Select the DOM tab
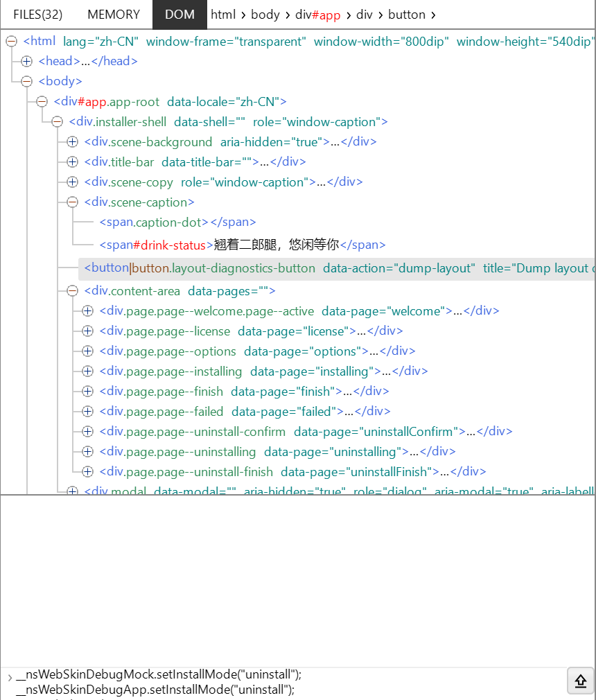Viewport: 596px width, 700px height. pos(179,15)
